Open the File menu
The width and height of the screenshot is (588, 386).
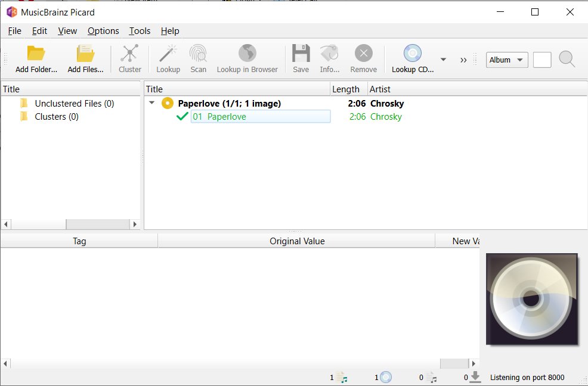[15, 31]
